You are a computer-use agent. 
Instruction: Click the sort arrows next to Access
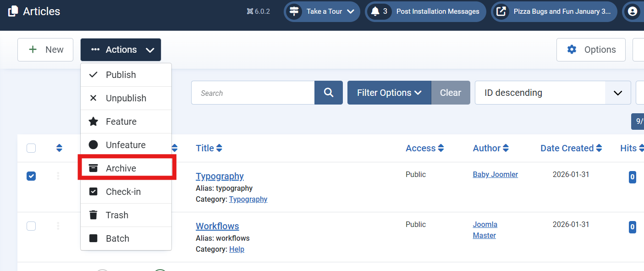pyautogui.click(x=441, y=148)
